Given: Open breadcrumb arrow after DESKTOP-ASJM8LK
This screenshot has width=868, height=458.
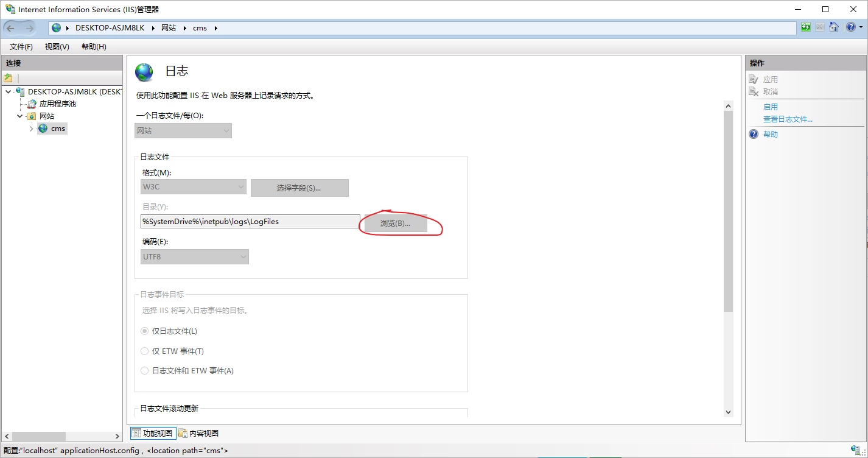Looking at the screenshot, I should (x=153, y=28).
